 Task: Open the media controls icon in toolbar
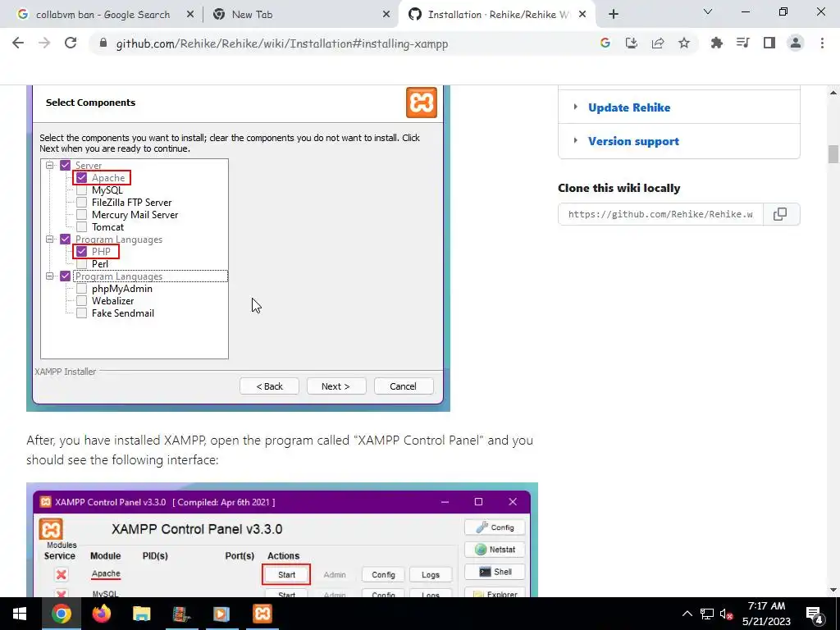(x=743, y=43)
